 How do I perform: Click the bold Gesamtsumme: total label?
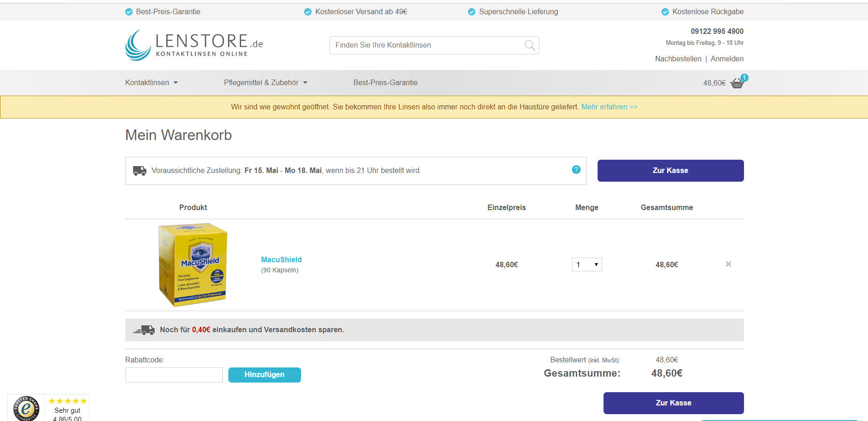pyautogui.click(x=582, y=373)
